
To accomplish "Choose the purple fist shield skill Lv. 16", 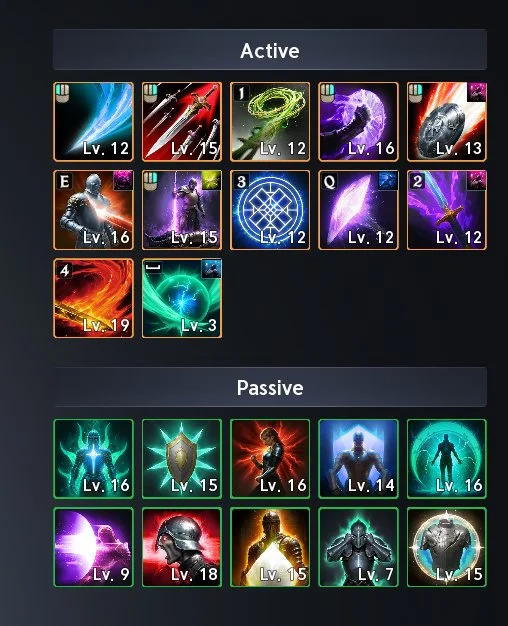I will coord(358,122).
